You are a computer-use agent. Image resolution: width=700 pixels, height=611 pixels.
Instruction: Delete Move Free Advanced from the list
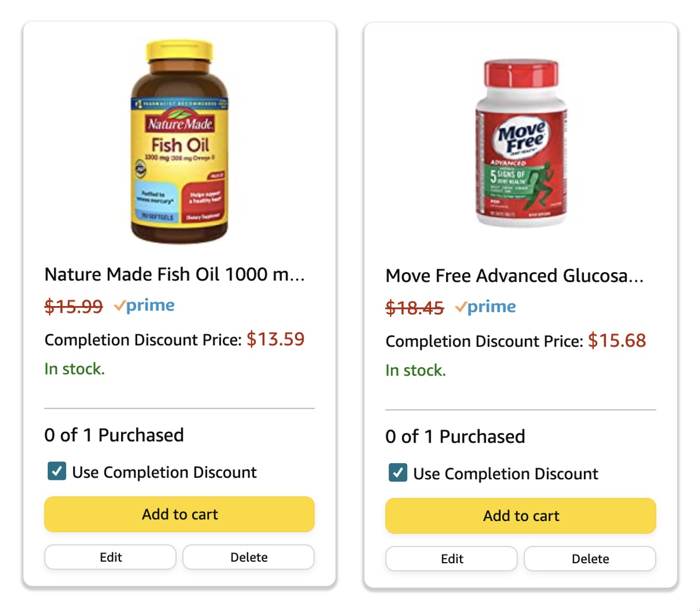click(590, 558)
